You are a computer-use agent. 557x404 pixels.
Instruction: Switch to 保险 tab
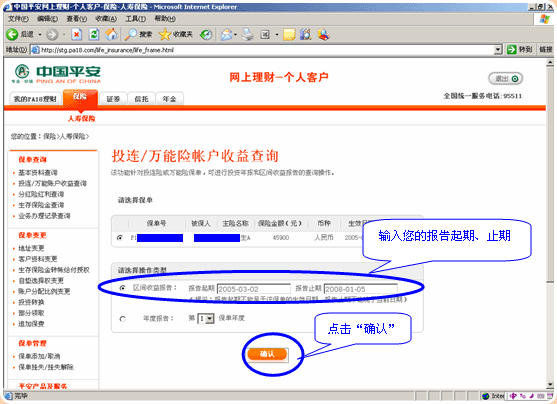tap(80, 97)
